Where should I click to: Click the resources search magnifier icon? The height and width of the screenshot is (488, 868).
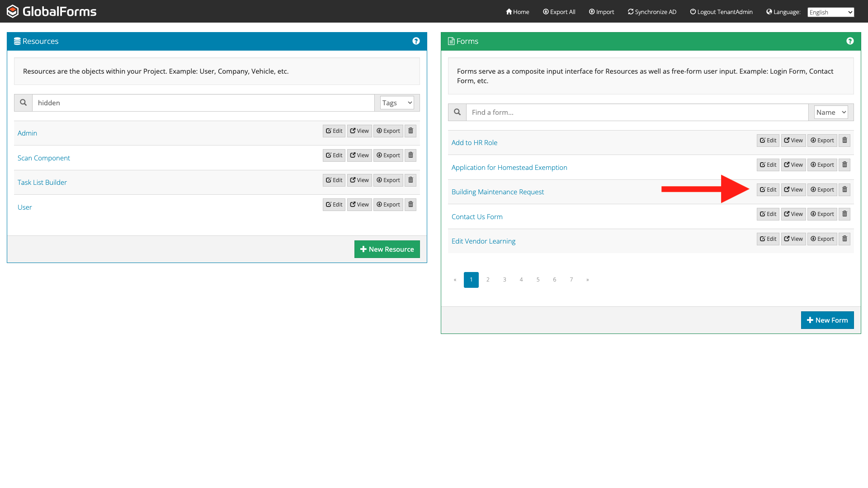pos(23,103)
